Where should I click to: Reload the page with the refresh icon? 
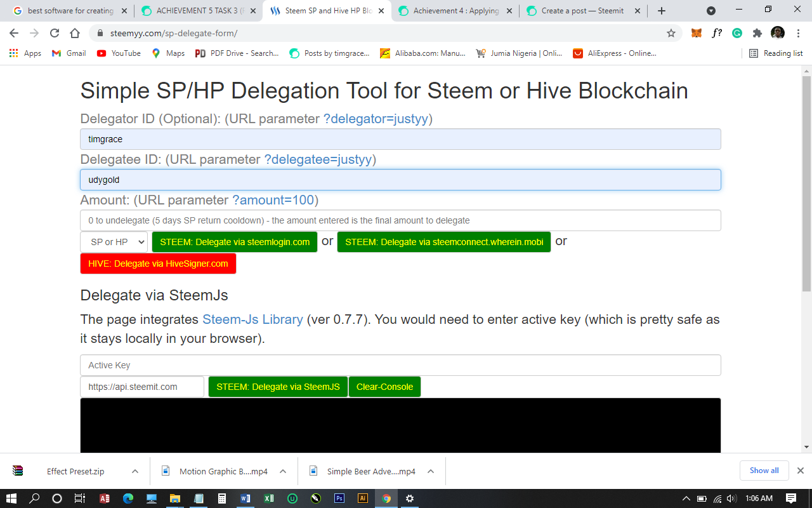pos(55,32)
